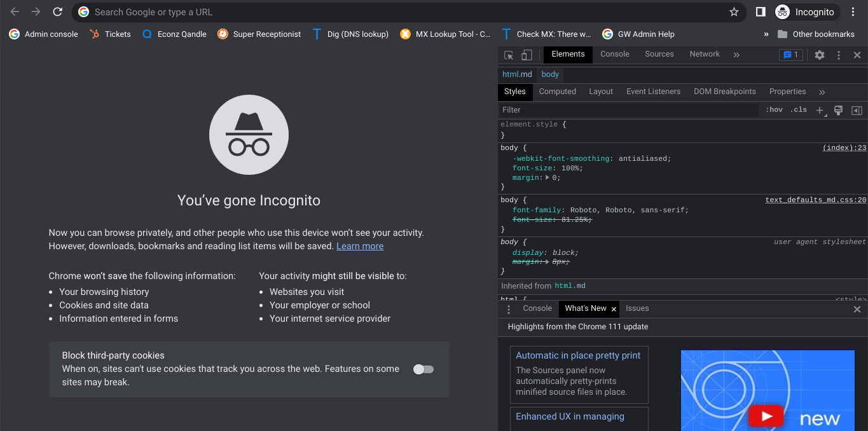Click the html.md inherited-from link
868x431 pixels.
click(x=570, y=286)
